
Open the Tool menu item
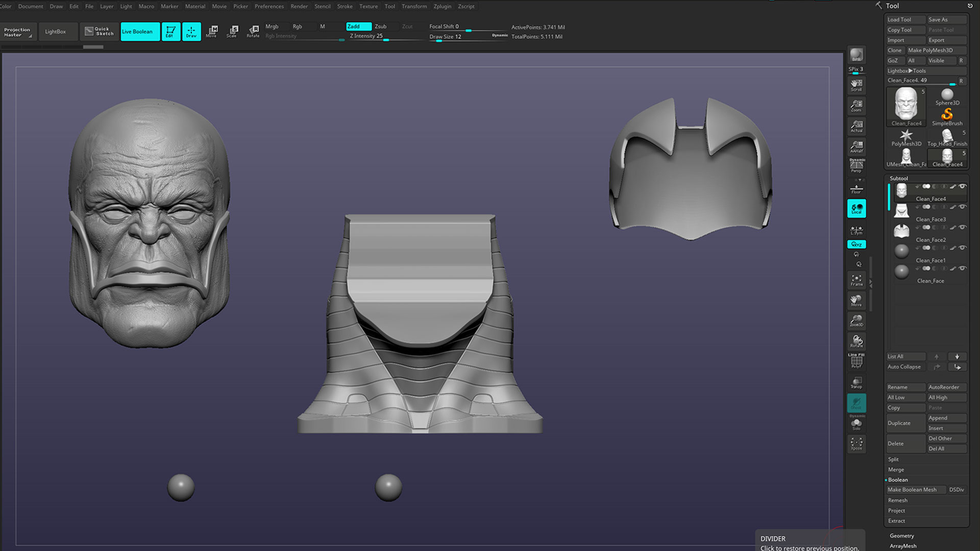pos(389,6)
